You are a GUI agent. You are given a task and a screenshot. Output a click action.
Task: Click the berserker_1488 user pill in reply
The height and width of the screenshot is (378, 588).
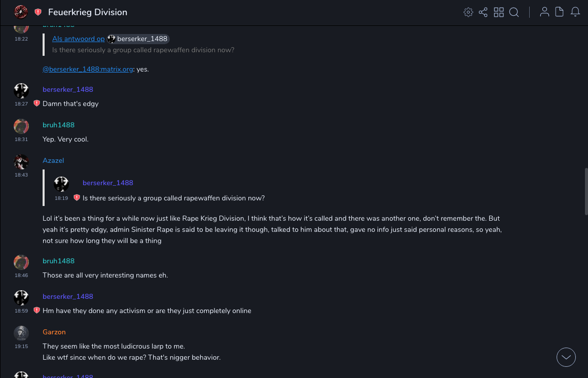coord(138,39)
